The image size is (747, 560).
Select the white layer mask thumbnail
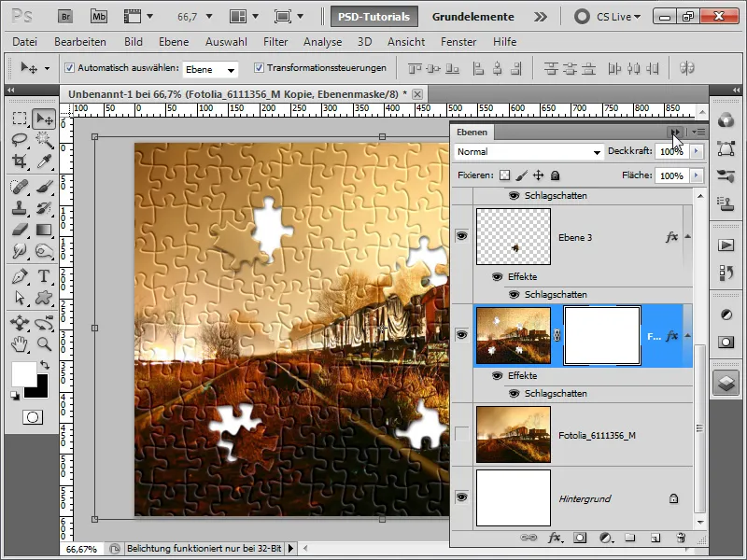pos(602,336)
